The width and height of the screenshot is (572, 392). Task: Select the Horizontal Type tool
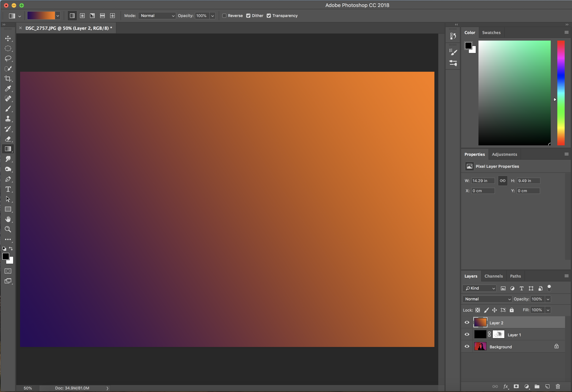(8, 189)
